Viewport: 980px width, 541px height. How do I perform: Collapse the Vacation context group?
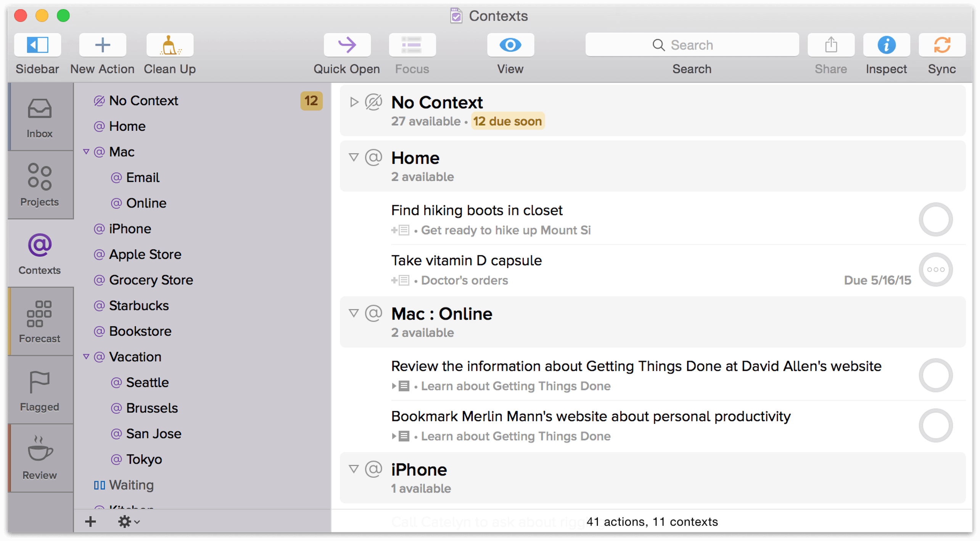[85, 356]
